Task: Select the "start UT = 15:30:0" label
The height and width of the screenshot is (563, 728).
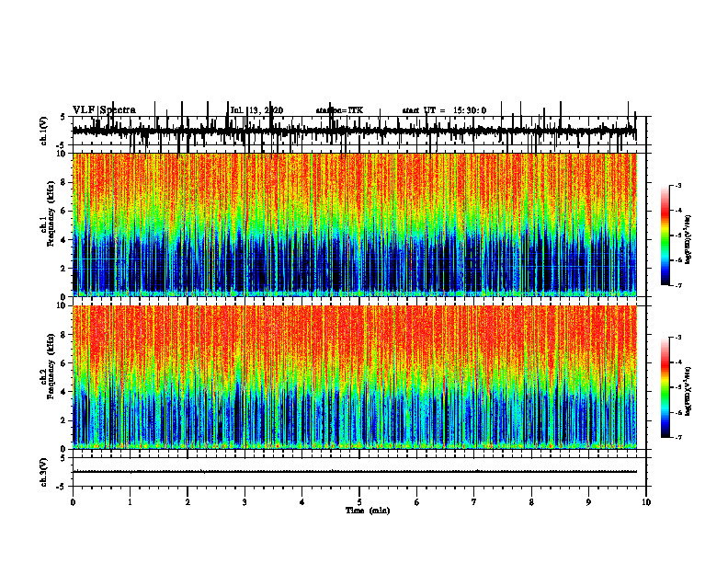Action: click(x=444, y=110)
